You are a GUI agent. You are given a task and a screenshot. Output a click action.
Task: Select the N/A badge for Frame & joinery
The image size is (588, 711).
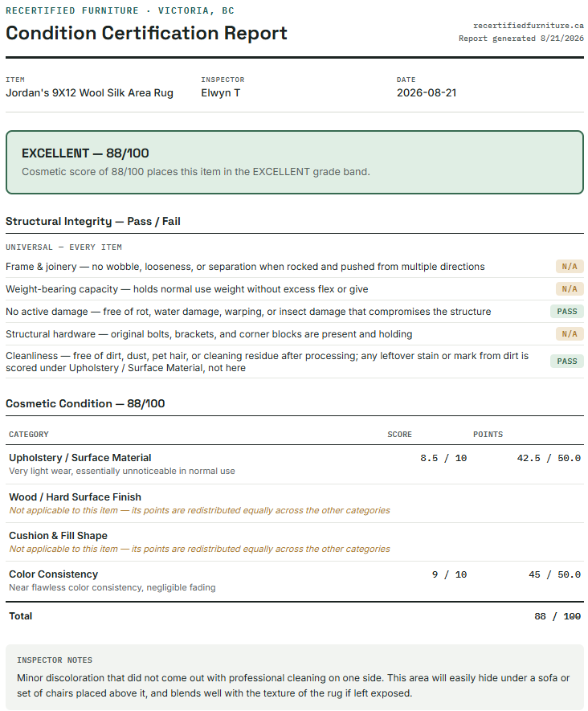click(x=570, y=266)
